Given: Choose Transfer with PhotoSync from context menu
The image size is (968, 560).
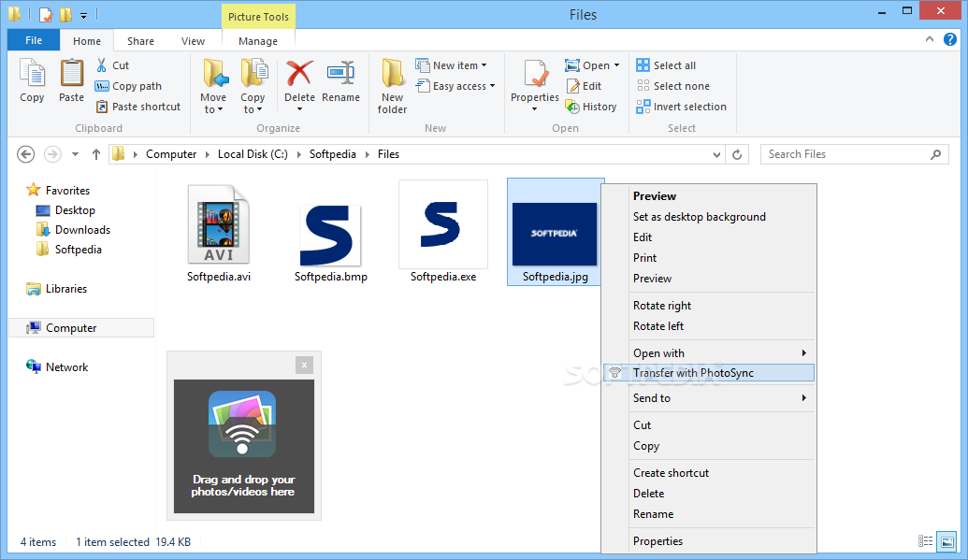Looking at the screenshot, I should tap(709, 372).
